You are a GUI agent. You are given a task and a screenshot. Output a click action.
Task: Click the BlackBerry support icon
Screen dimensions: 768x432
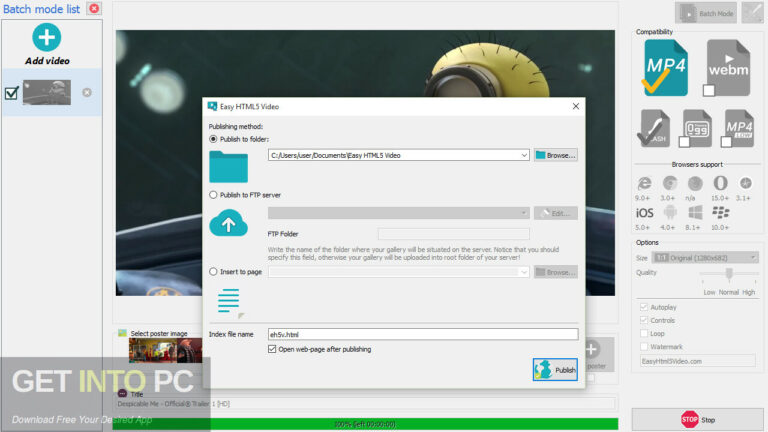[720, 213]
